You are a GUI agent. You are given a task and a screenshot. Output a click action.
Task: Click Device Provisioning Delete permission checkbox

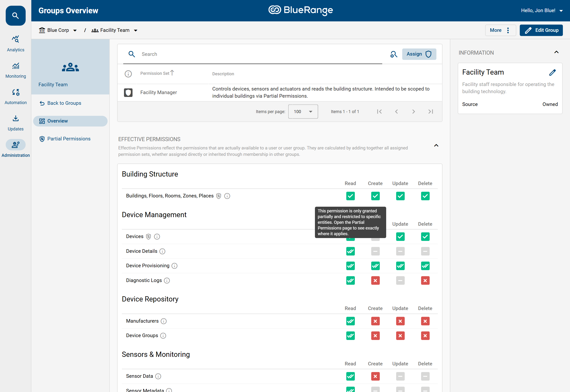(425, 266)
